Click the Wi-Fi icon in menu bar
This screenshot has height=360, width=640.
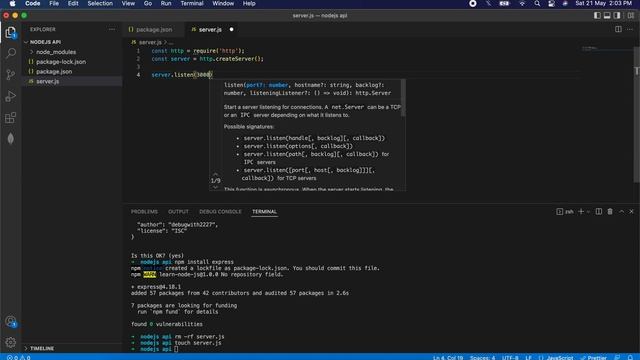[522, 4]
